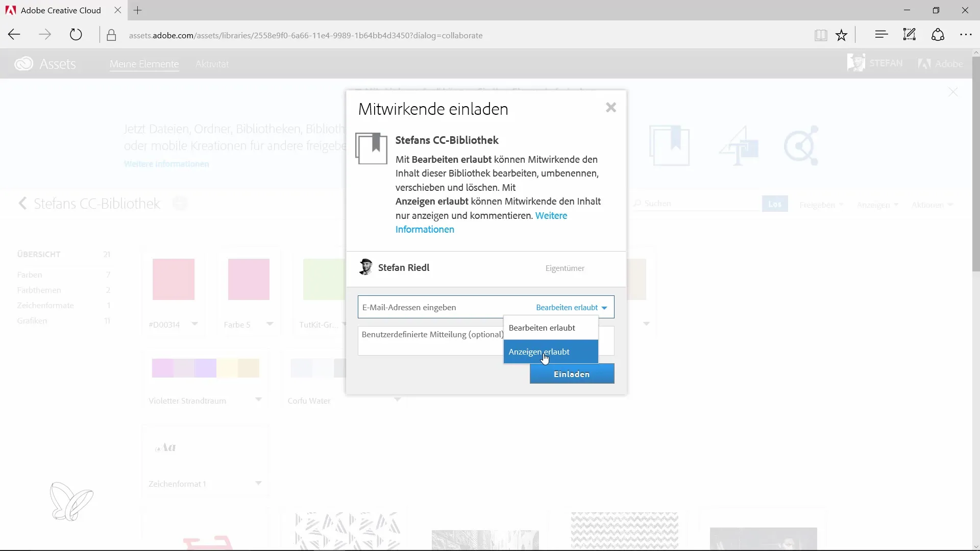Open Weitere informationen link in banner

pyautogui.click(x=166, y=164)
